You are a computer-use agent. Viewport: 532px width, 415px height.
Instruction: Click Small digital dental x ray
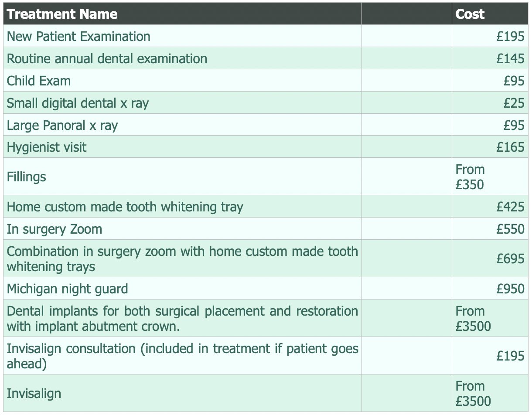click(x=78, y=103)
